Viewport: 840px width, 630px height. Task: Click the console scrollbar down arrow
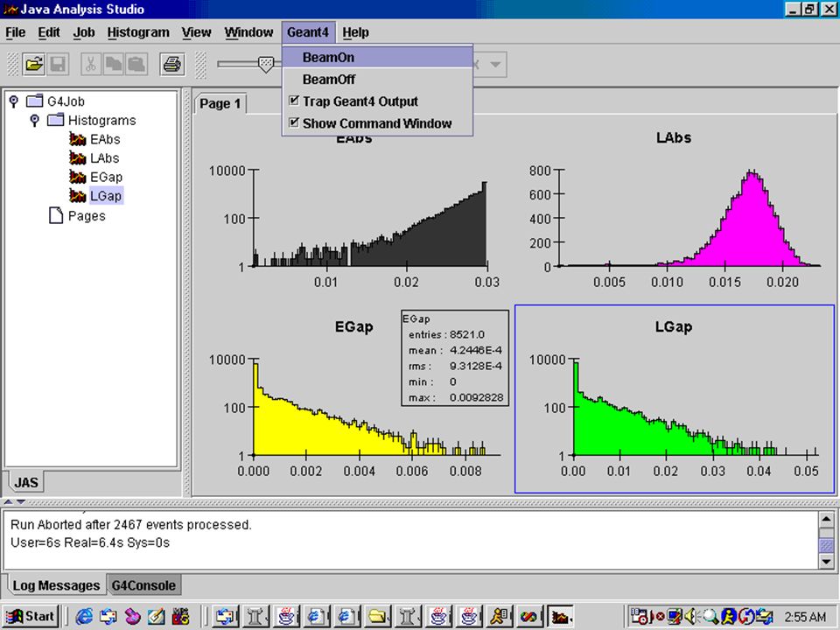[x=826, y=562]
